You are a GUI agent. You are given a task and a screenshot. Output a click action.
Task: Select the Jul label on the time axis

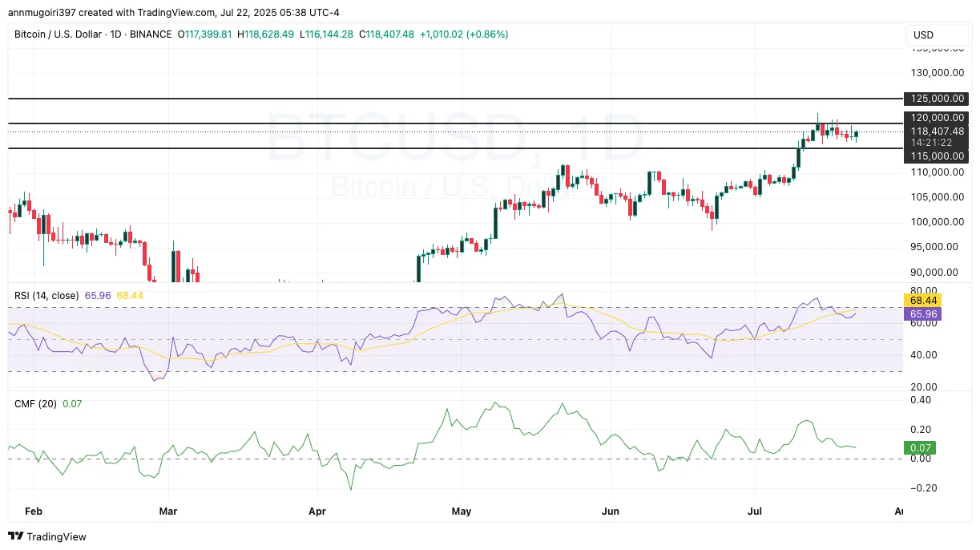point(753,511)
